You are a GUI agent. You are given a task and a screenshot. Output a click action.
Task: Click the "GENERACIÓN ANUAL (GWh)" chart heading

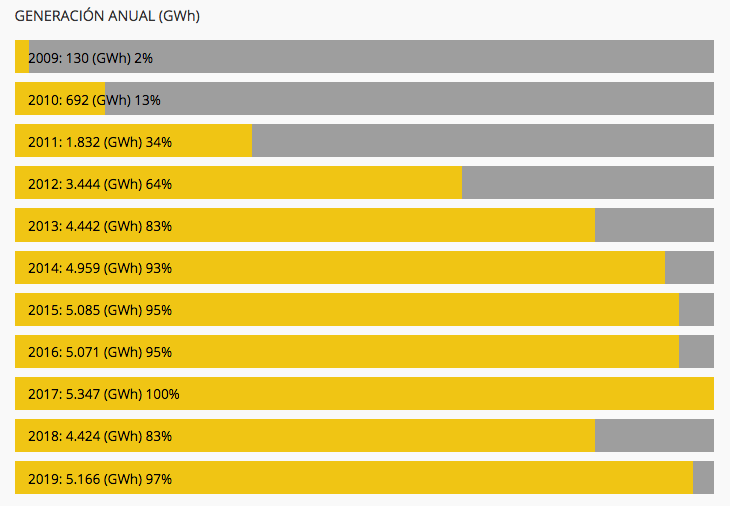pyautogui.click(x=108, y=16)
